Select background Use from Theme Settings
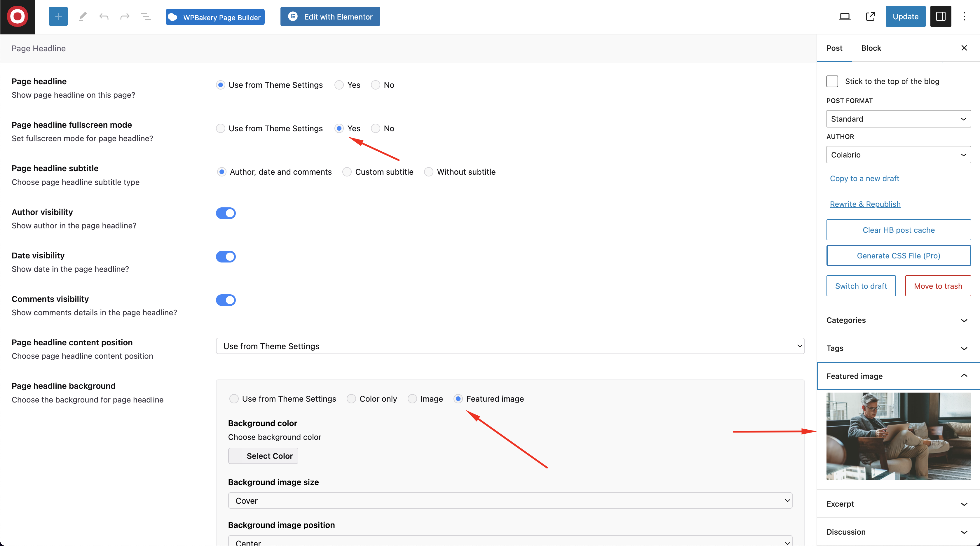The width and height of the screenshot is (980, 546). [x=234, y=399]
